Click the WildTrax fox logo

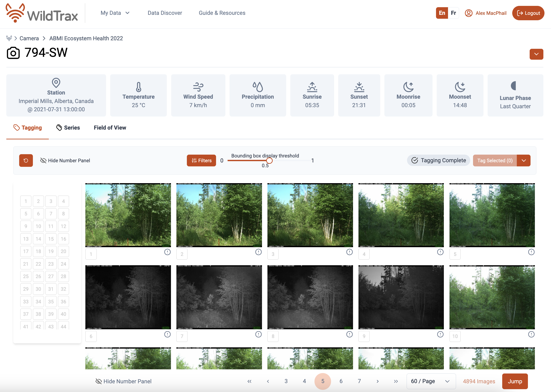[x=15, y=13]
